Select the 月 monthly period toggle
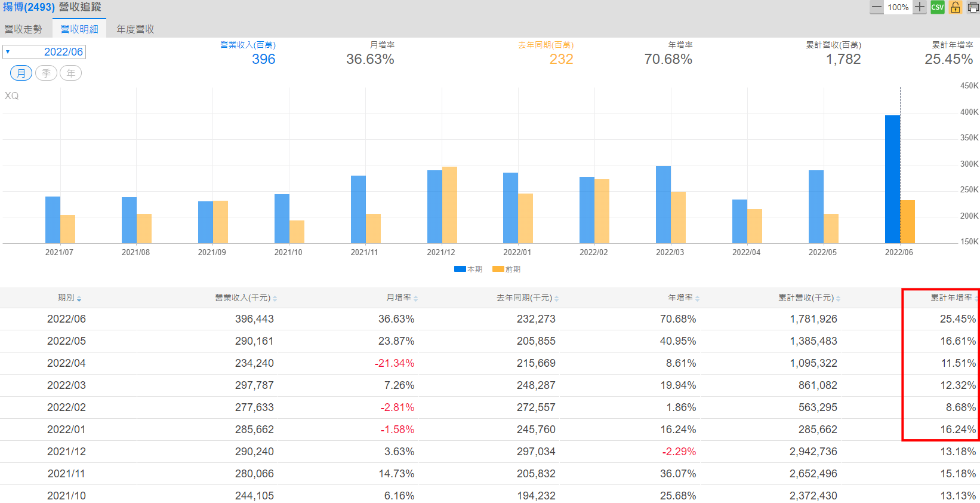The image size is (980, 503). click(x=21, y=73)
